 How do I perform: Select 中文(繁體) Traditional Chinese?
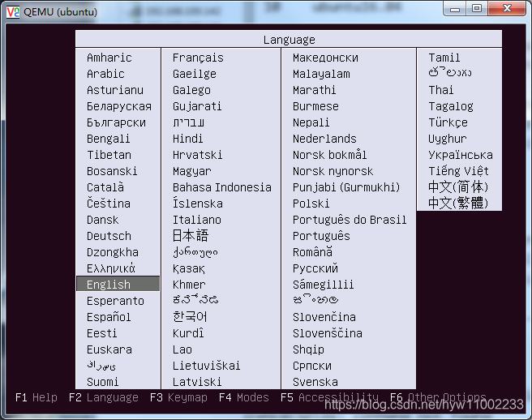[x=458, y=204]
